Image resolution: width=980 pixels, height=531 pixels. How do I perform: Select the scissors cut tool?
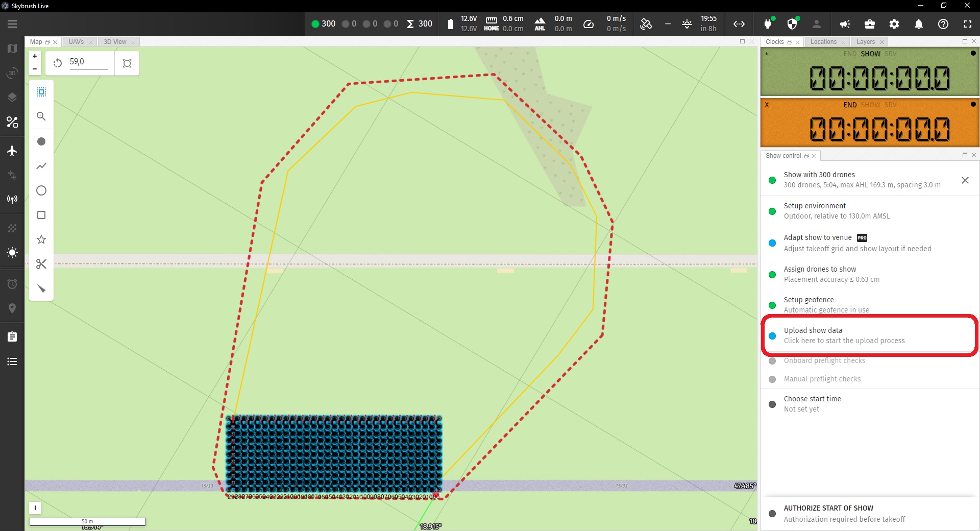(41, 264)
